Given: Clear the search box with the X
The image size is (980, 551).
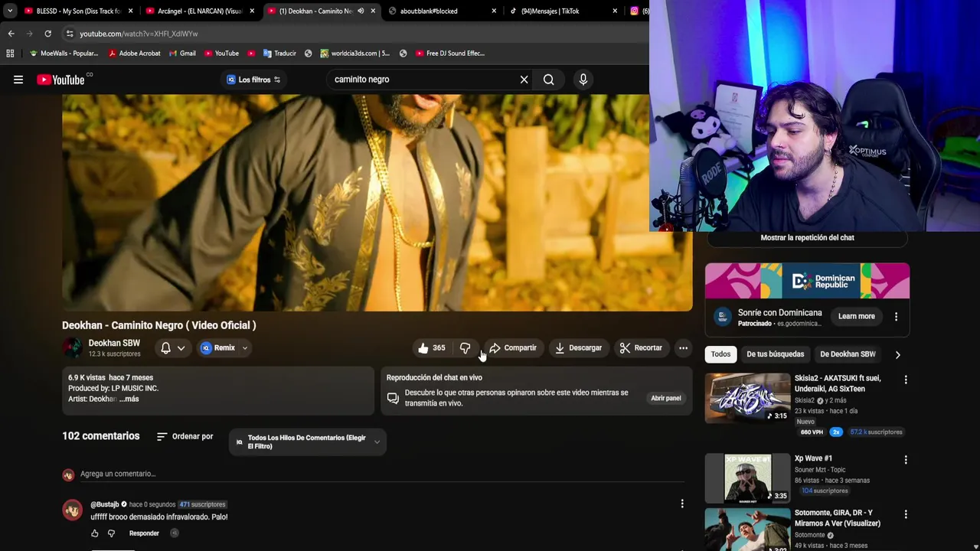Looking at the screenshot, I should (524, 80).
